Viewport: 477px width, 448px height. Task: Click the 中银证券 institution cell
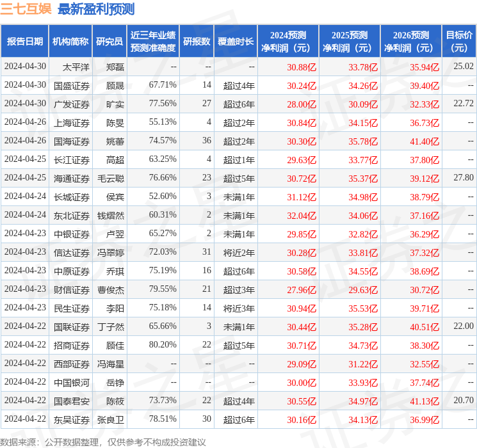pyautogui.click(x=72, y=234)
